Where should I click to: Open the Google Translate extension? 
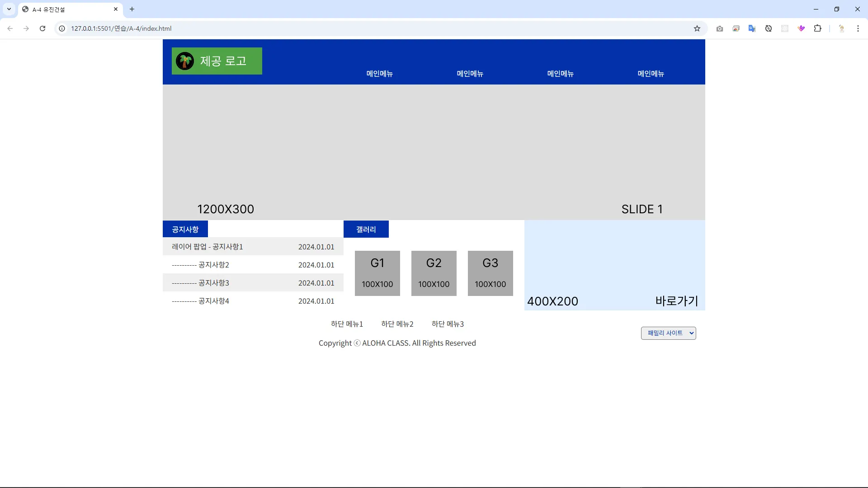(752, 28)
